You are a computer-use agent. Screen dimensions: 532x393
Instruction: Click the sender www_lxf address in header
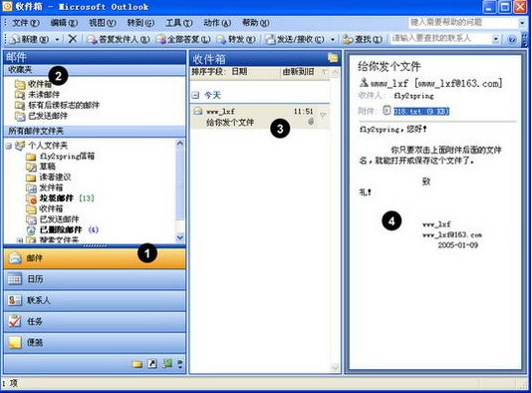436,83
